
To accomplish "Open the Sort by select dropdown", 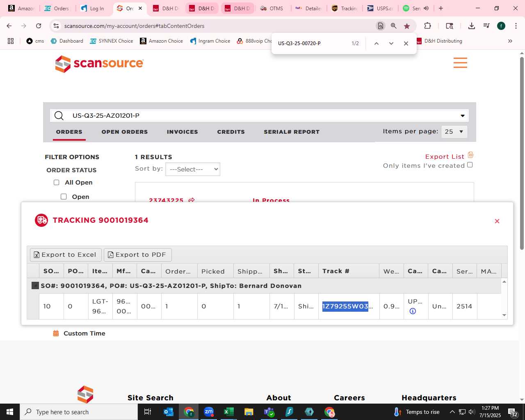I will [x=193, y=169].
